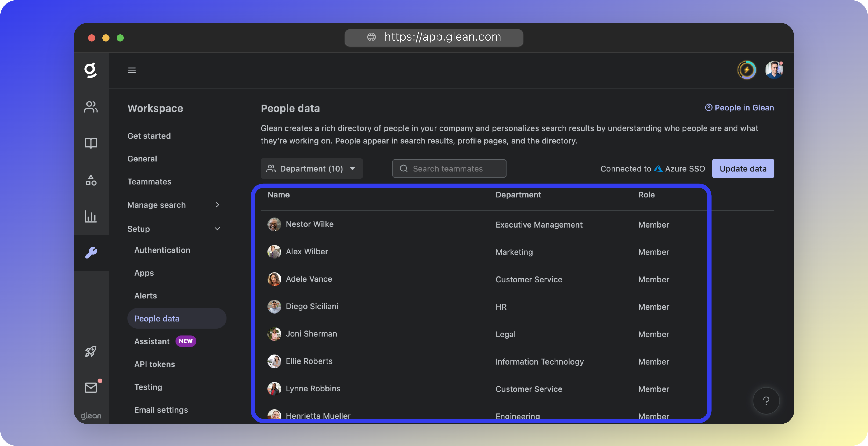Screen dimensions: 868x446
Task: Open help via the question mark bubble
Action: (x=766, y=401)
